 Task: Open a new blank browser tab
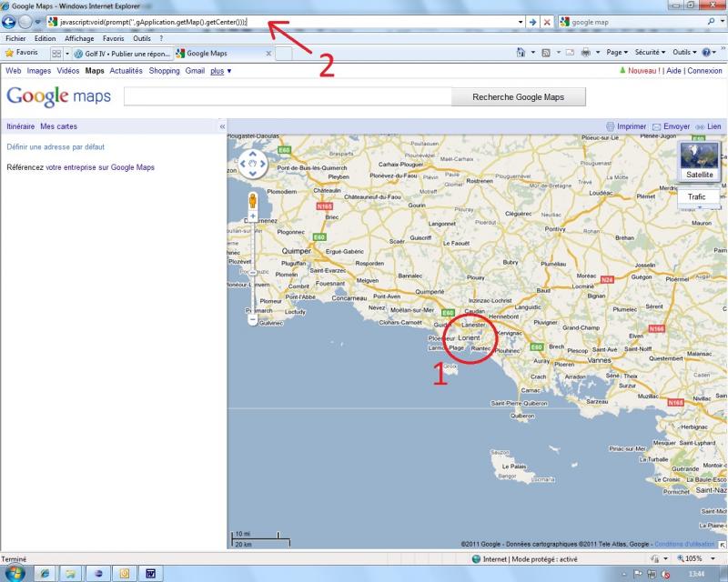[x=284, y=54]
